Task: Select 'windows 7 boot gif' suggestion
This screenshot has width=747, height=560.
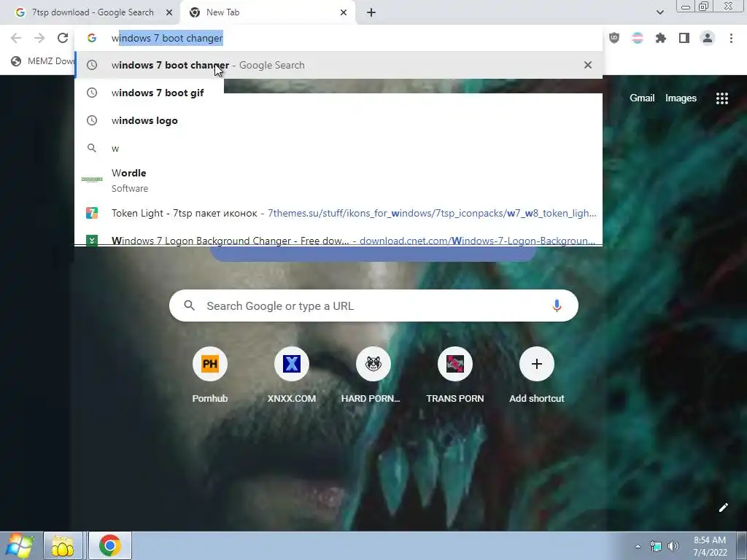Action: pos(338,93)
